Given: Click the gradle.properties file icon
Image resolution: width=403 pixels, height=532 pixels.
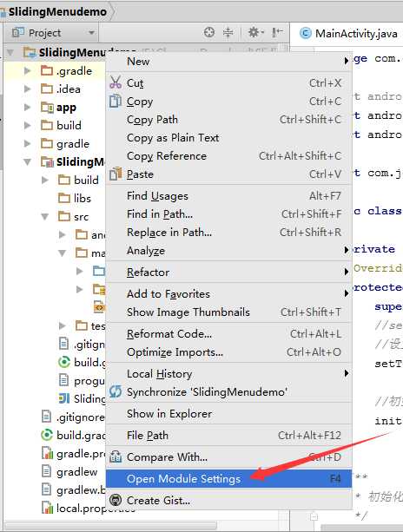Looking at the screenshot, I should 47,453.
